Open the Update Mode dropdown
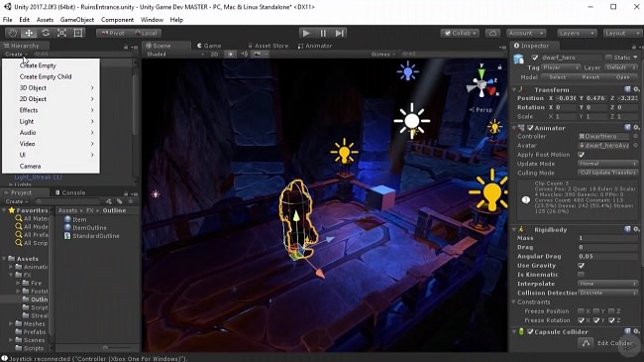Viewport: 644px width, 362px height. [608, 164]
